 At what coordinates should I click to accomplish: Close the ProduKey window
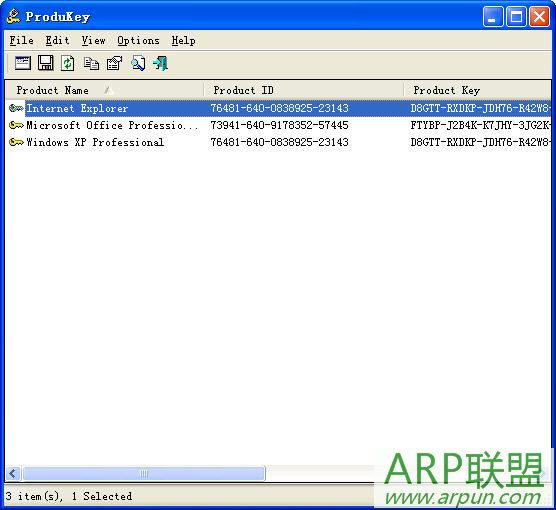[539, 16]
